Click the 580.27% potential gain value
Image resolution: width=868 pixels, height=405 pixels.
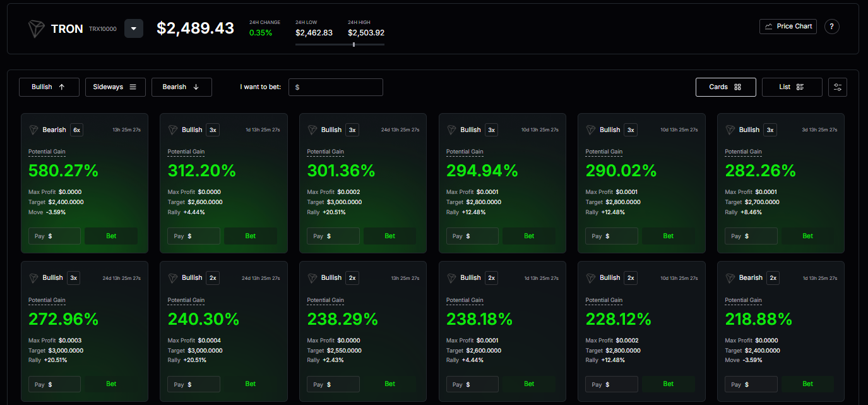pos(63,171)
